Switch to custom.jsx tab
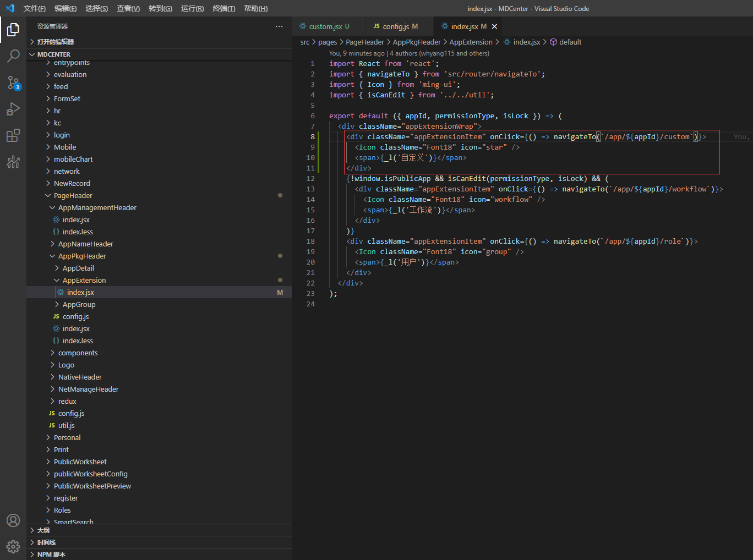 coord(329,26)
